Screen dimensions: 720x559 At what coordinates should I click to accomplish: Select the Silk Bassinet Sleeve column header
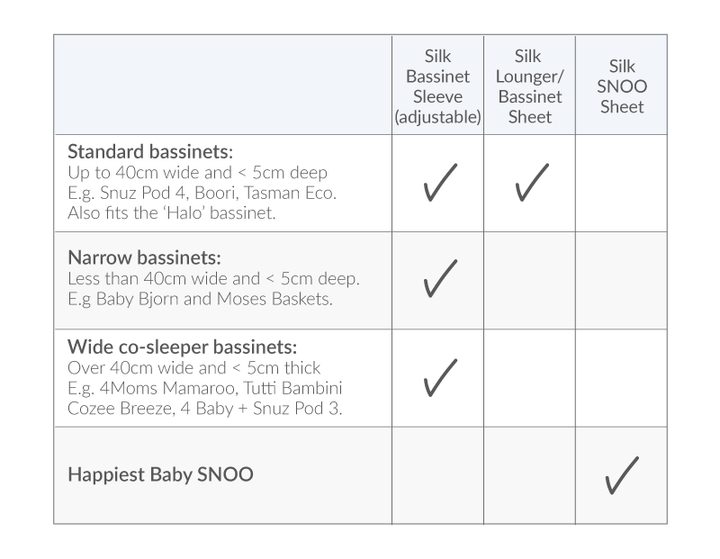[438, 86]
